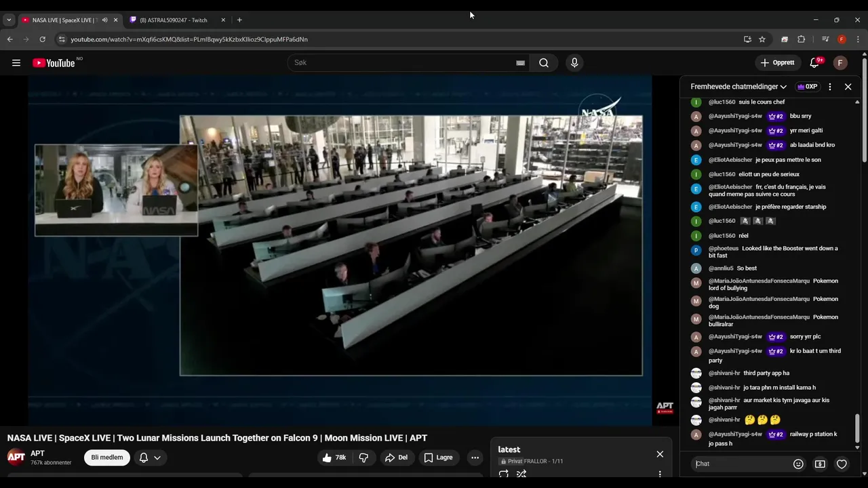This screenshot has width=868, height=488.
Task: Click the live video player
Action: [340, 251]
